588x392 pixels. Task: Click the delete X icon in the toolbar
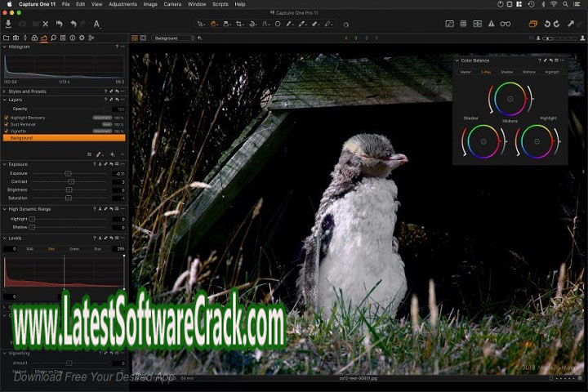tap(46, 24)
